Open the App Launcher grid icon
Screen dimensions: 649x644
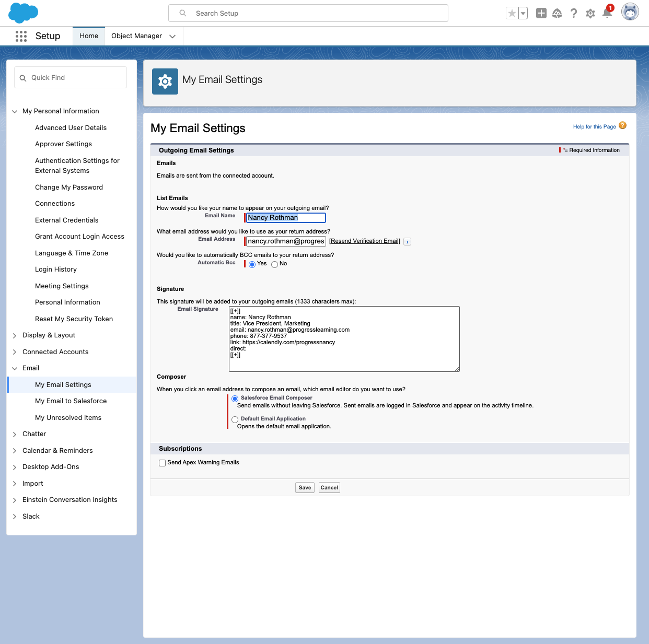pyautogui.click(x=21, y=36)
